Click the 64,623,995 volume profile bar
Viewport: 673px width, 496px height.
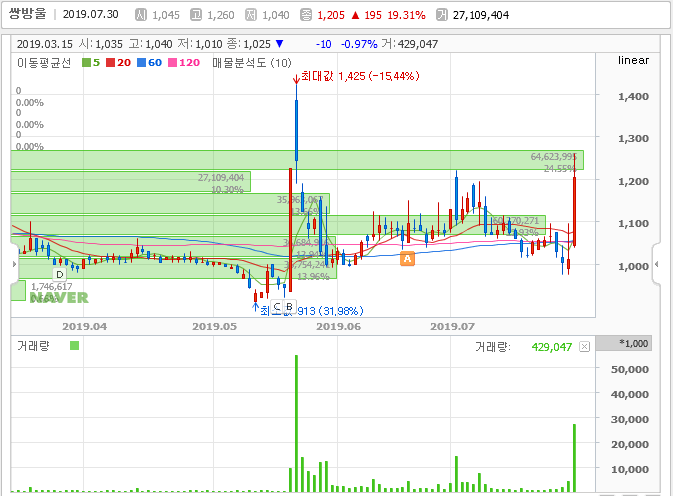click(297, 160)
